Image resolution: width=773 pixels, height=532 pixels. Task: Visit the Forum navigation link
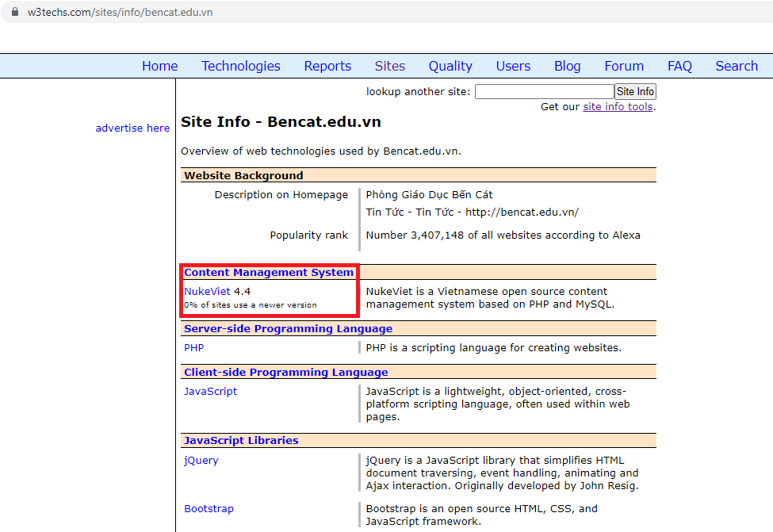point(624,66)
